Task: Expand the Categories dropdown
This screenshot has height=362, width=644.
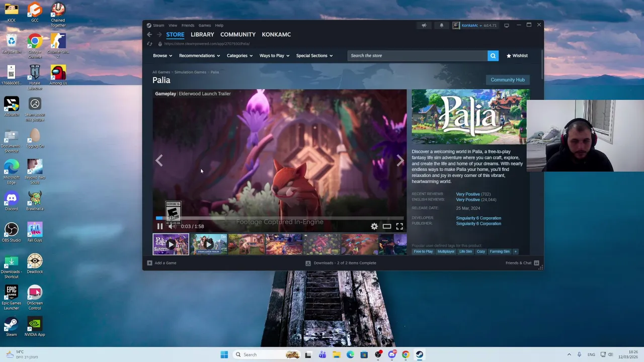Action: (239, 56)
